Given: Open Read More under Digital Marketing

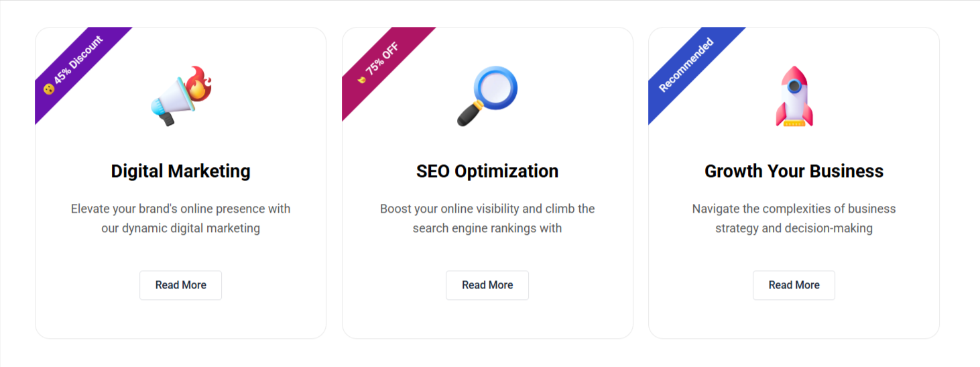Looking at the screenshot, I should [180, 285].
